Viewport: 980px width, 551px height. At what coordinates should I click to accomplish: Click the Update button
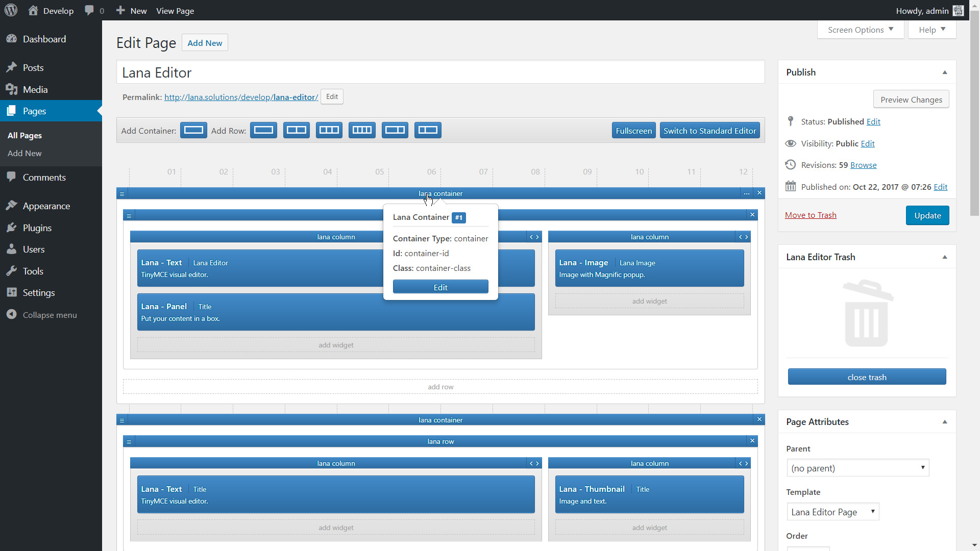point(927,215)
